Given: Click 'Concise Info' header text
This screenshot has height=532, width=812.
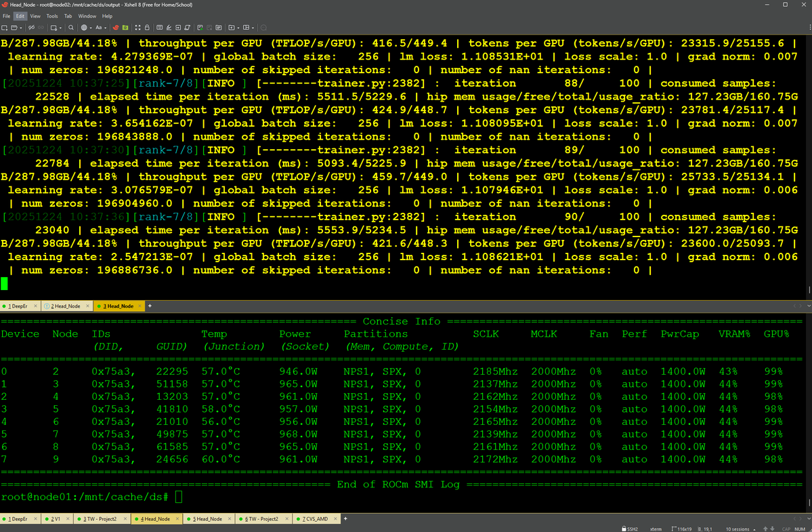Looking at the screenshot, I should pos(402,321).
